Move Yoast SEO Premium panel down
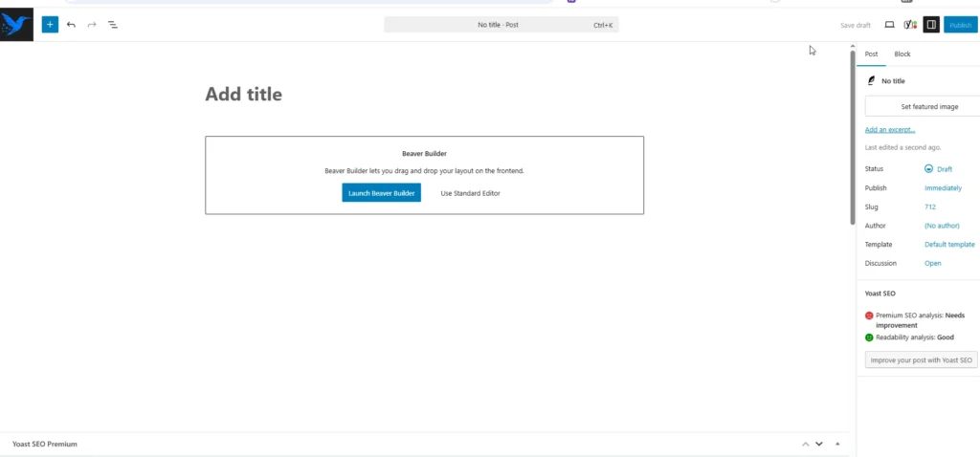Image resolution: width=980 pixels, height=457 pixels. click(819, 445)
